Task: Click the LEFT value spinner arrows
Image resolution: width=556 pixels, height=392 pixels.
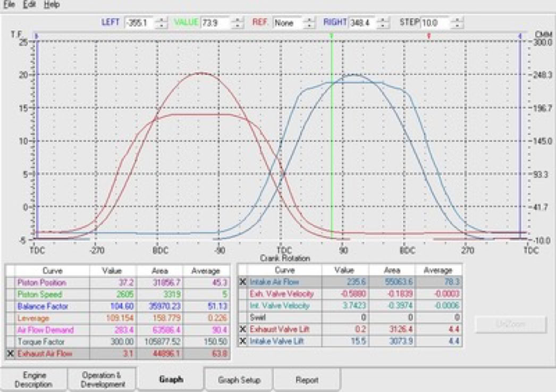Action: coord(163,23)
